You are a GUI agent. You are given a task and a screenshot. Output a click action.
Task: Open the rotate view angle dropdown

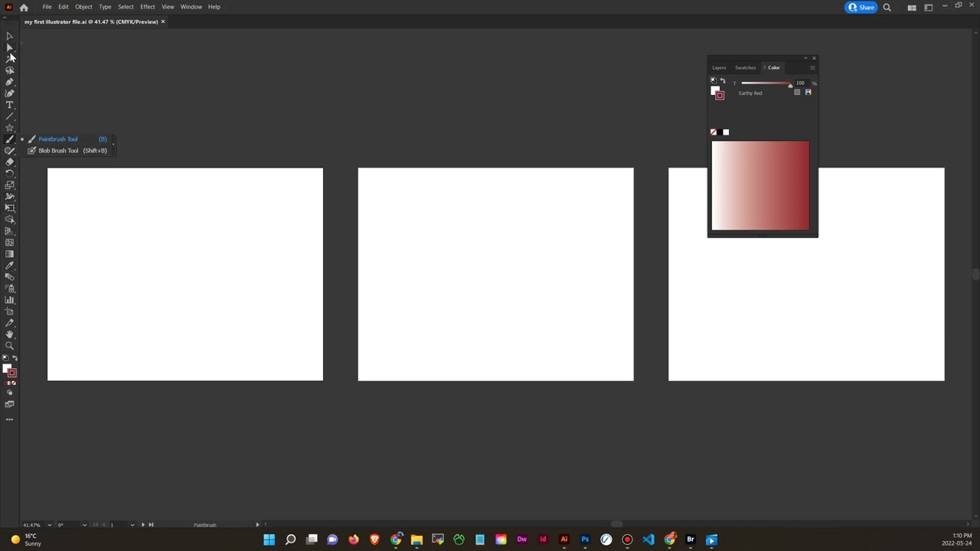click(x=84, y=525)
